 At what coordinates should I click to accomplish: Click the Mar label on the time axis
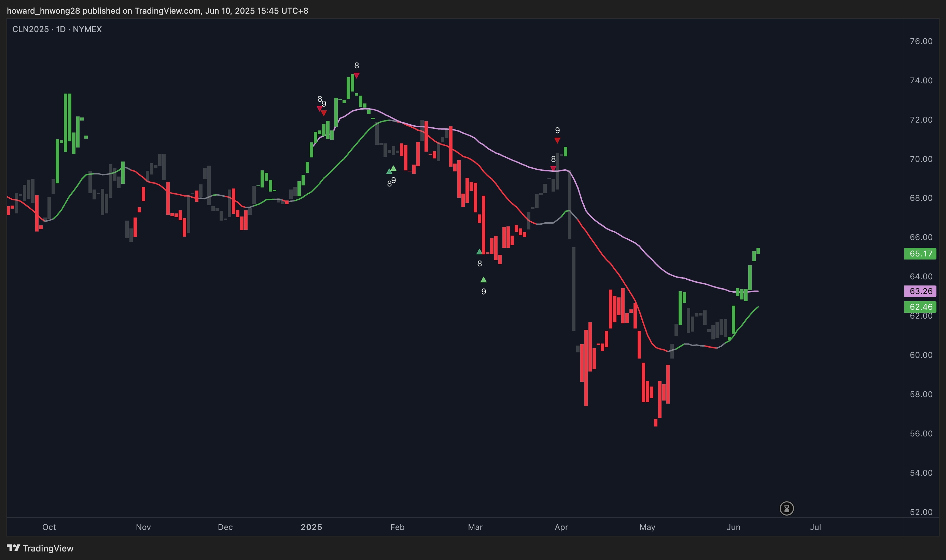pos(475,527)
